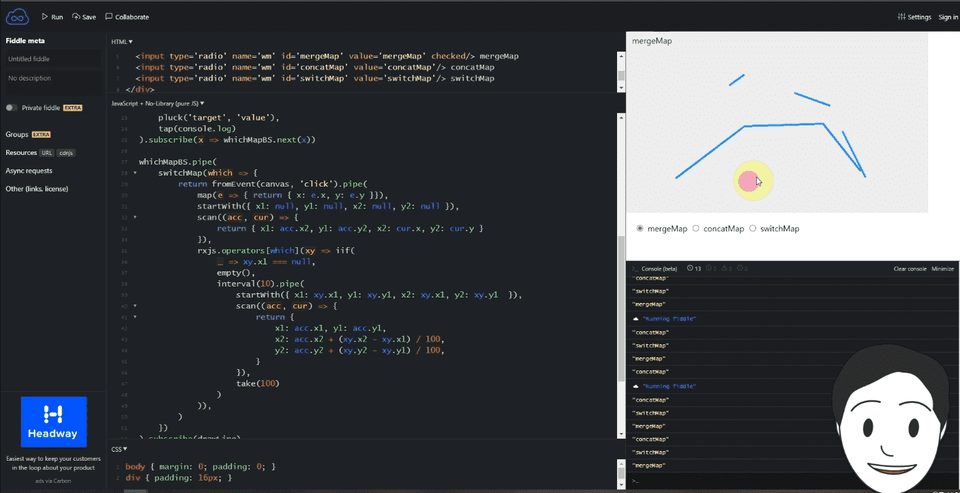Open JavaScript + No-Library dropdown
This screenshot has height=493, width=960.
(157, 103)
